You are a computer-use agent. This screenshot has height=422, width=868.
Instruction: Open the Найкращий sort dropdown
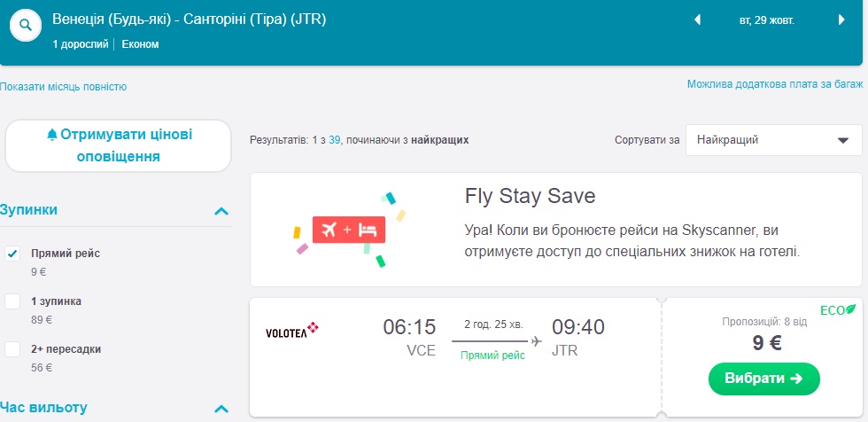pos(773,139)
